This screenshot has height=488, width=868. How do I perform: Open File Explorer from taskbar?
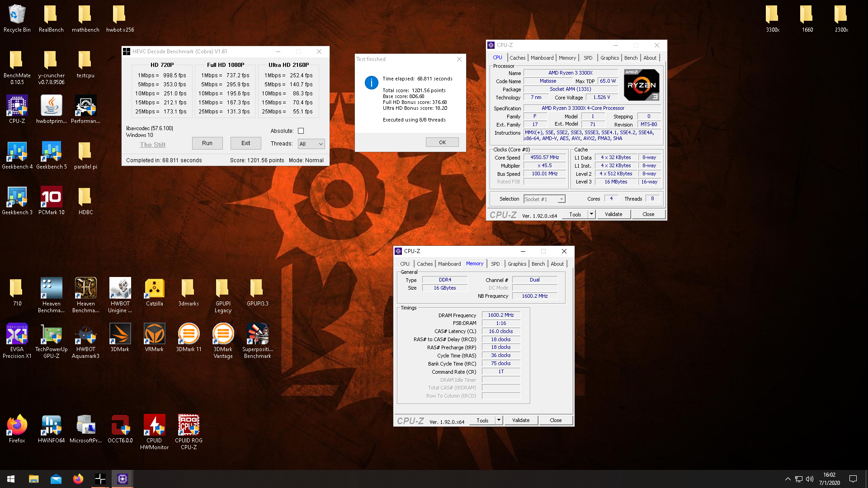click(x=34, y=479)
